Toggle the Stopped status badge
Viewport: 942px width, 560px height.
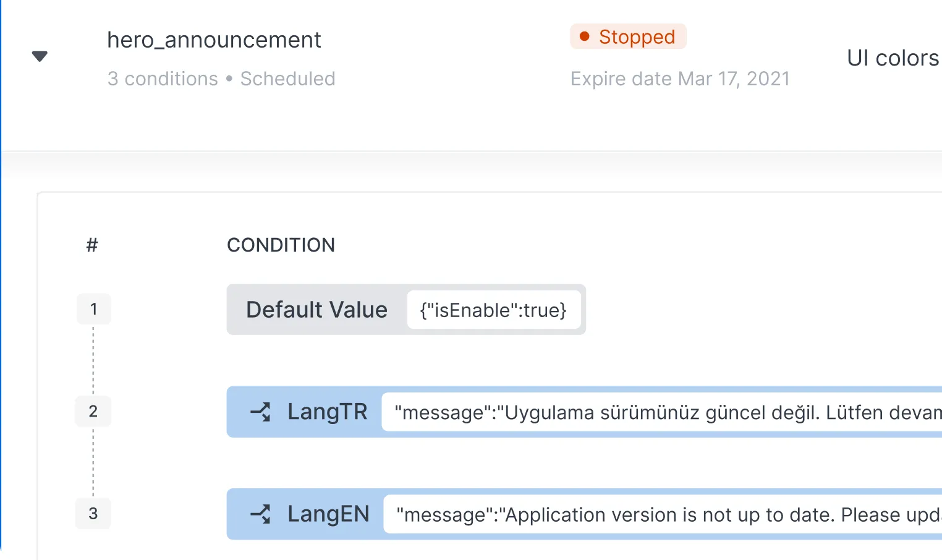pyautogui.click(x=628, y=36)
